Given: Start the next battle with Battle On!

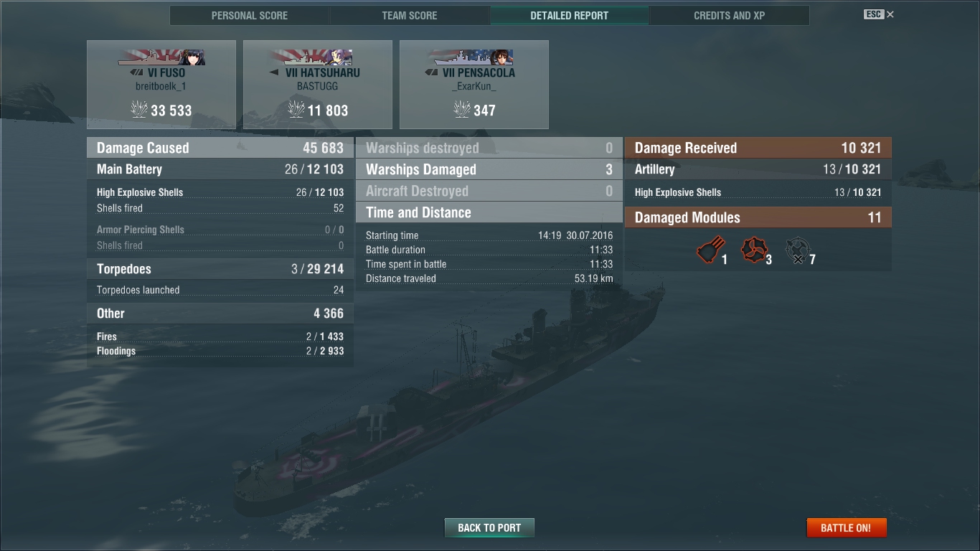Looking at the screenshot, I should [x=847, y=527].
